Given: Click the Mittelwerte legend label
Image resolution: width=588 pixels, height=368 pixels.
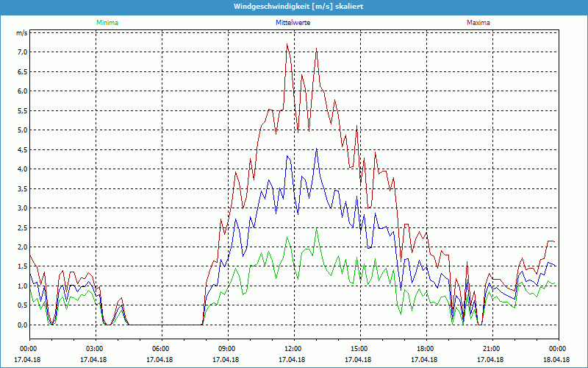Looking at the screenshot, I should click(x=293, y=23).
